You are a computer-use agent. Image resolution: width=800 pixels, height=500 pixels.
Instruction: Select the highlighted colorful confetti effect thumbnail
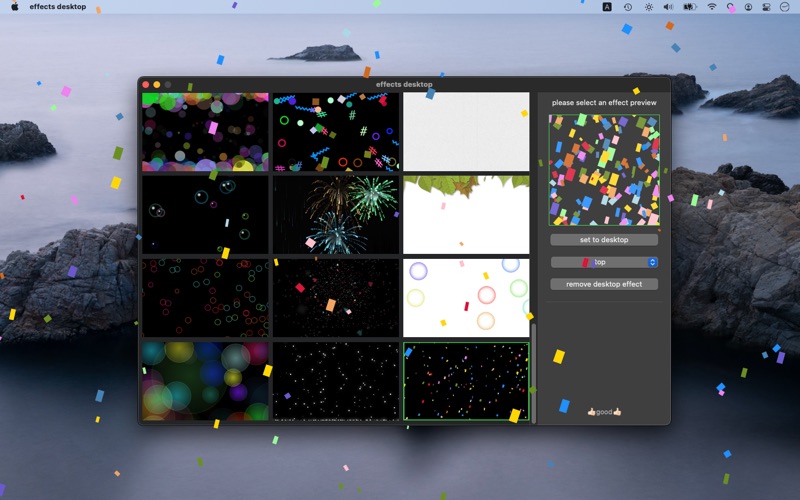[466, 381]
